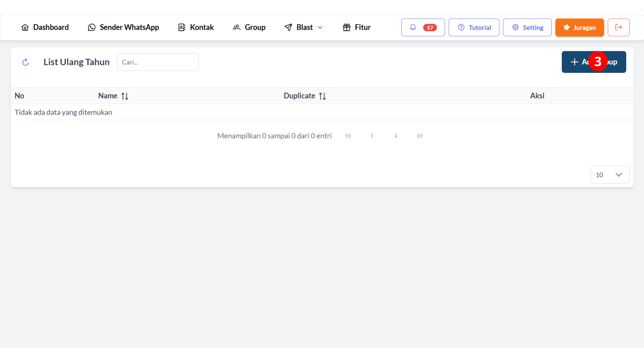
Task: Click the logout icon button
Action: tap(619, 27)
